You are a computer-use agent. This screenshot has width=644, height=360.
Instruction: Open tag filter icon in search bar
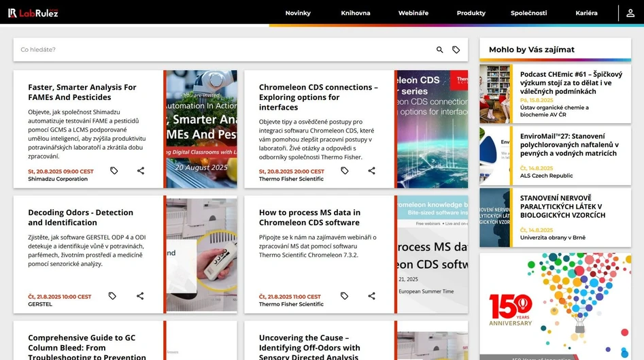(456, 50)
